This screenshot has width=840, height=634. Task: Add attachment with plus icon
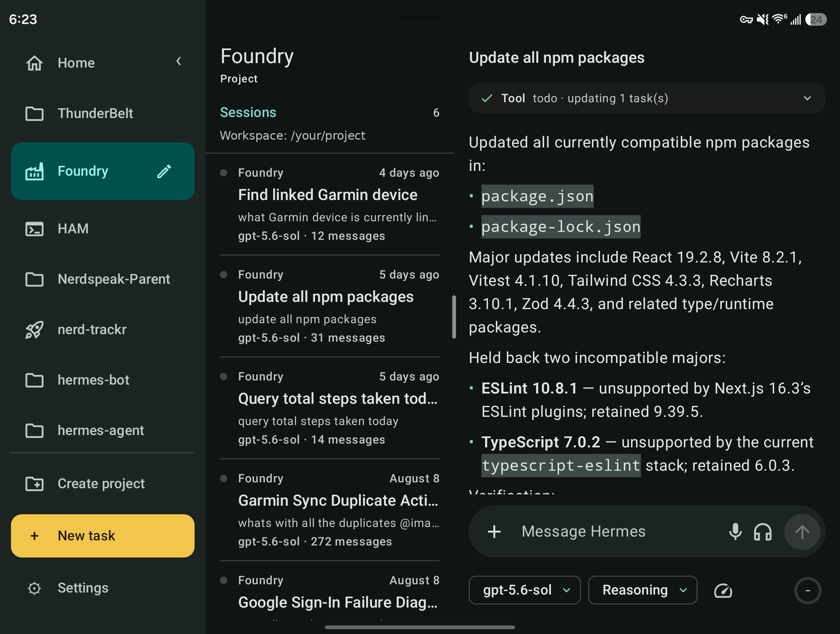(x=494, y=531)
